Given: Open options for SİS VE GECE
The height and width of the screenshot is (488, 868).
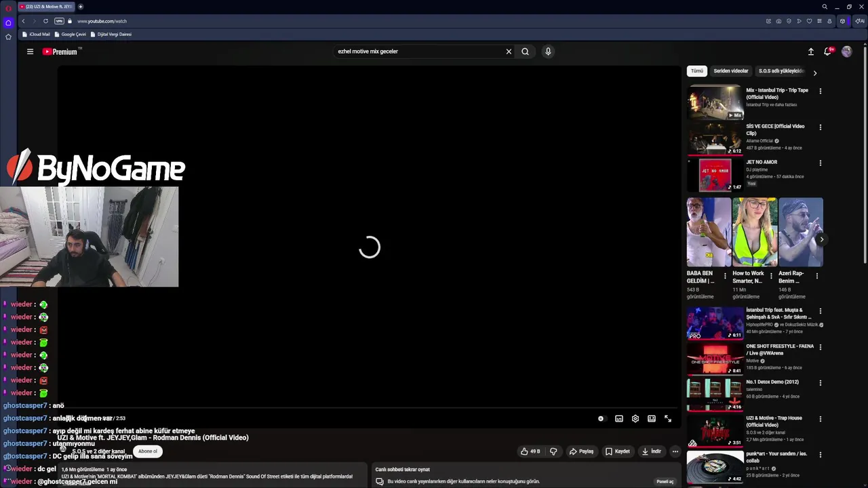Looking at the screenshot, I should (x=820, y=127).
